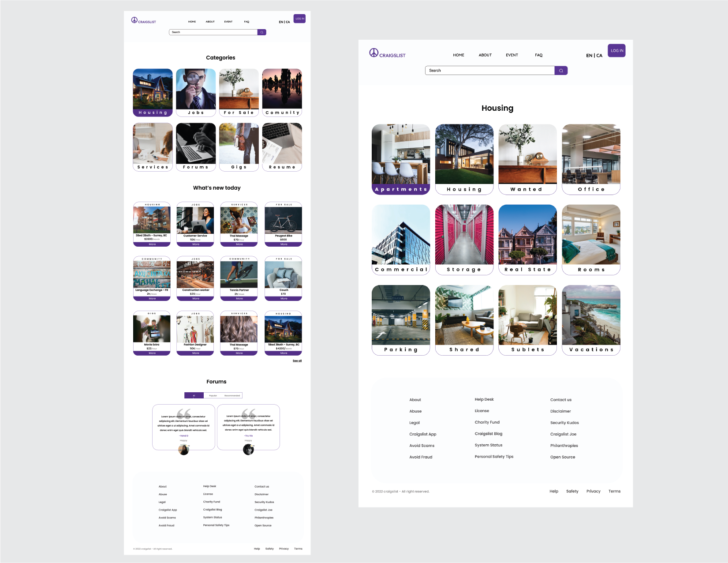The image size is (728, 563).
Task: Open Security Kudos link in homepage mockup footer
Action: click(264, 502)
